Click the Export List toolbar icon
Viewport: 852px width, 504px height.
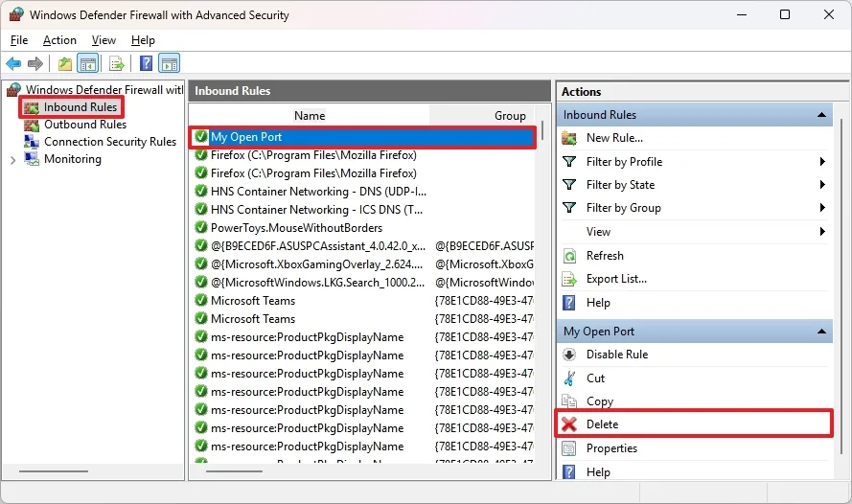pos(116,64)
